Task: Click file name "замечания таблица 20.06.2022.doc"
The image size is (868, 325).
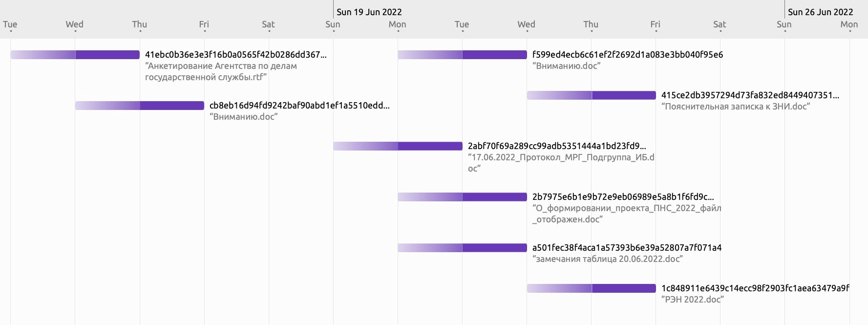Action: pyautogui.click(x=607, y=259)
